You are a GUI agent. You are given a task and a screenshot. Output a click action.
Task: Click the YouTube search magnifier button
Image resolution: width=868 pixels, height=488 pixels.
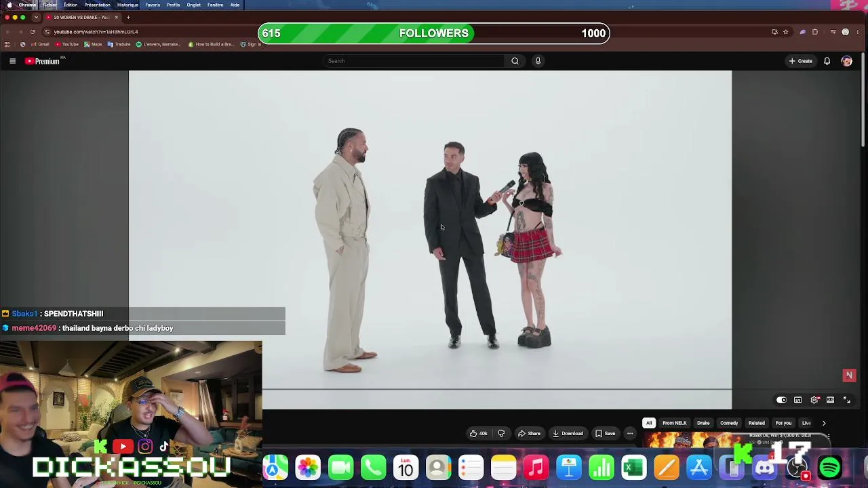(515, 61)
